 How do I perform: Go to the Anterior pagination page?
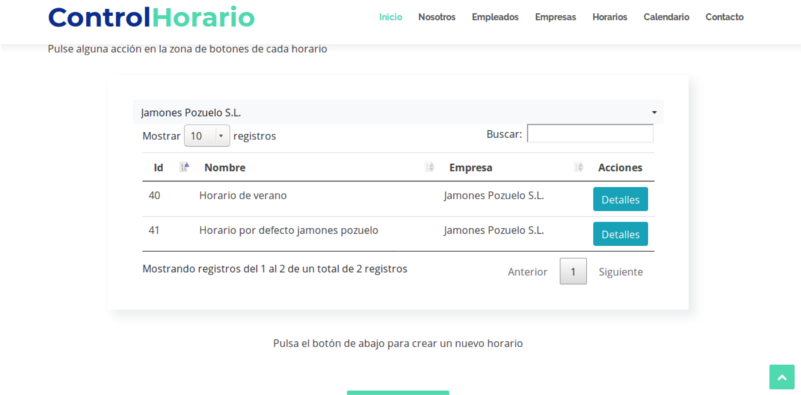coord(527,272)
